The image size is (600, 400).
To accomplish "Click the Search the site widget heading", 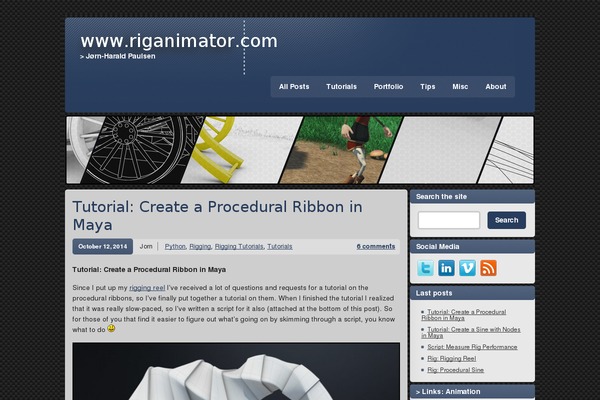I will 441,197.
